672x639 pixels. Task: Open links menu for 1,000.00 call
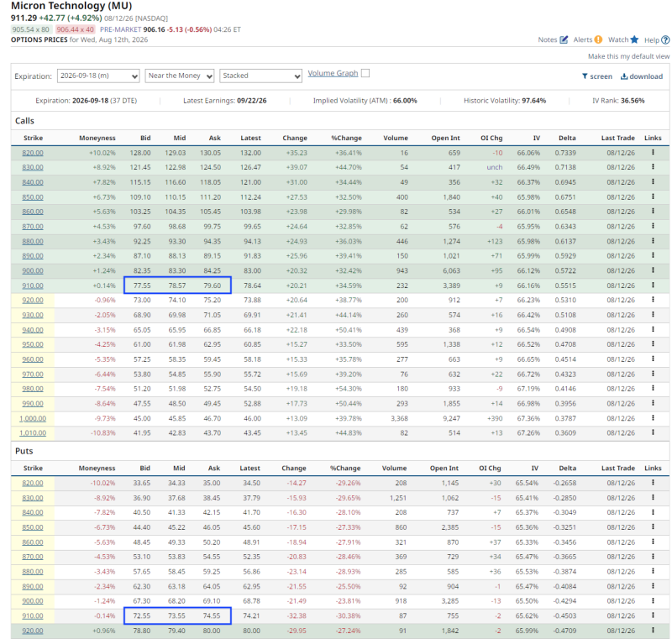[654, 418]
